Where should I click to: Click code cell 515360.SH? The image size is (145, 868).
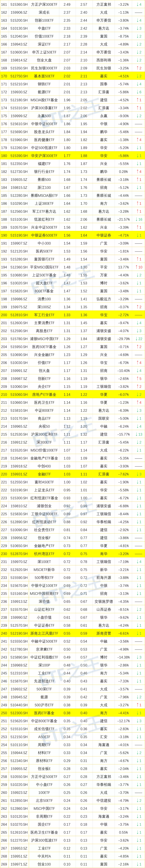tap(19, 4)
